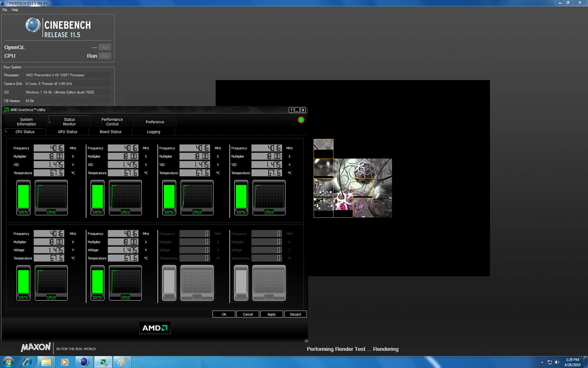Viewport: 588px width, 368px height.
Task: Switch to the Performance Control tab
Action: click(x=112, y=122)
